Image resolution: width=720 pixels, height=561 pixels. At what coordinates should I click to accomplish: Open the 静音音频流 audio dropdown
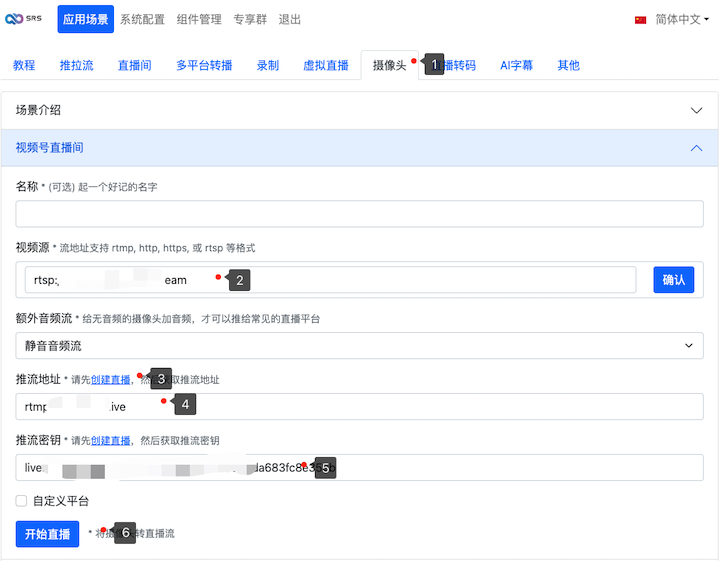tap(359, 345)
